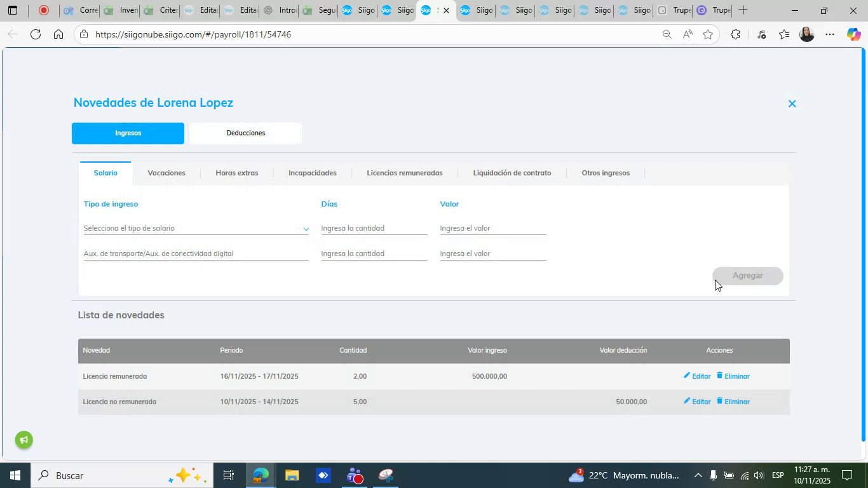
Task: Open Task View on the taskbar
Action: click(229, 475)
